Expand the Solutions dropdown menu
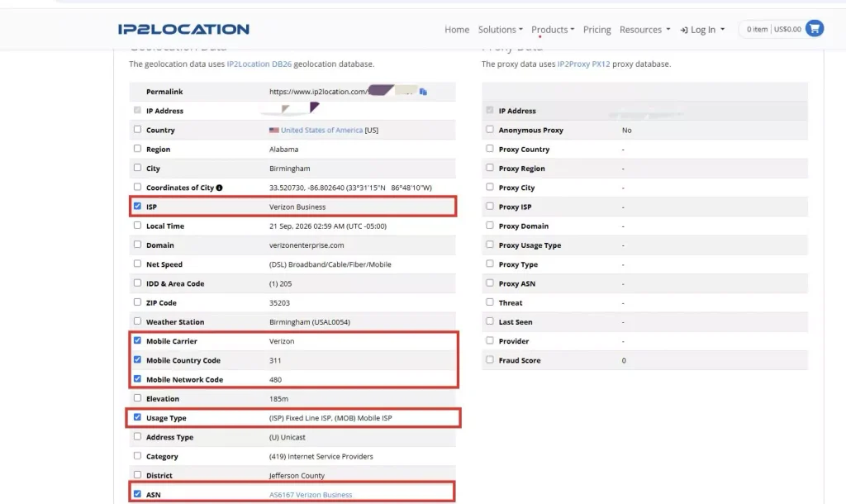 (x=500, y=30)
